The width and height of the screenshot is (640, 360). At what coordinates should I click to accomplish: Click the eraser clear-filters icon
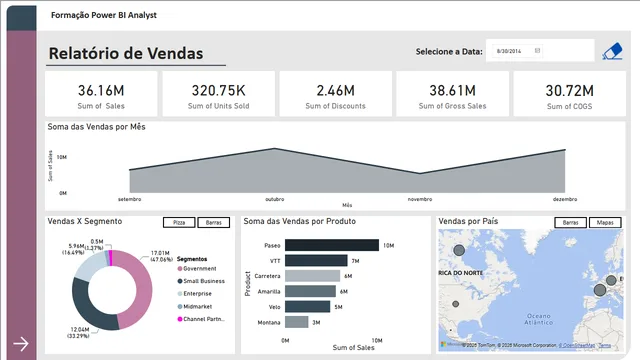coord(612,52)
